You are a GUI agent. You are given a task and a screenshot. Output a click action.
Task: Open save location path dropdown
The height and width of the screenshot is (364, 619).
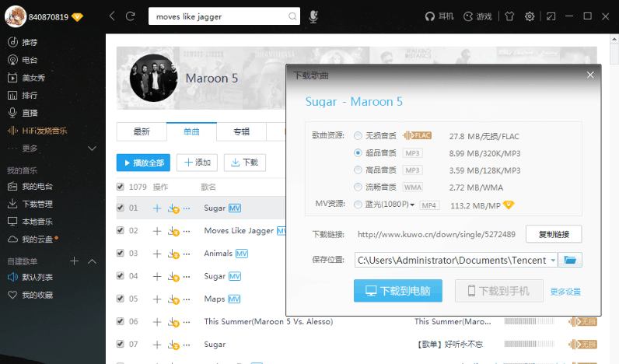[x=553, y=261]
